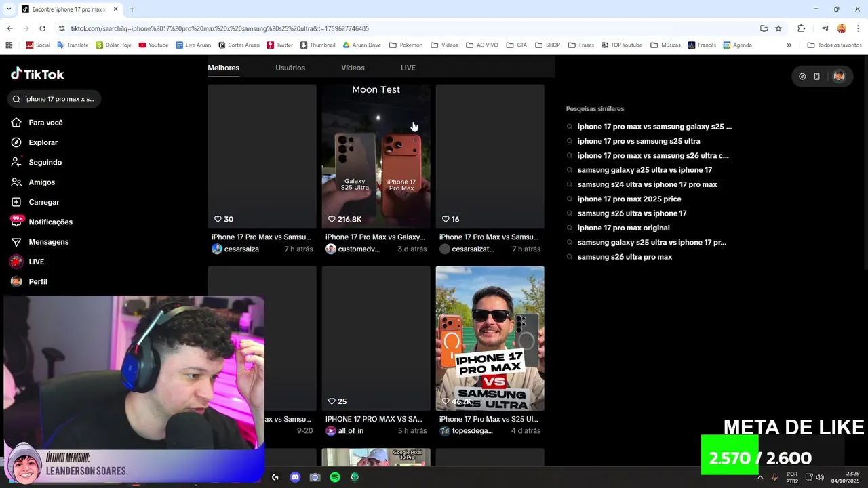Open the Amigos section
Image resolution: width=868 pixels, height=488 pixels.
point(33,182)
